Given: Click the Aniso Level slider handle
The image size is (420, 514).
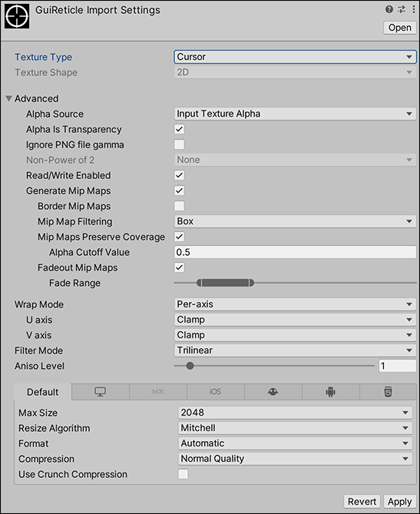Looking at the screenshot, I should pyautogui.click(x=190, y=366).
